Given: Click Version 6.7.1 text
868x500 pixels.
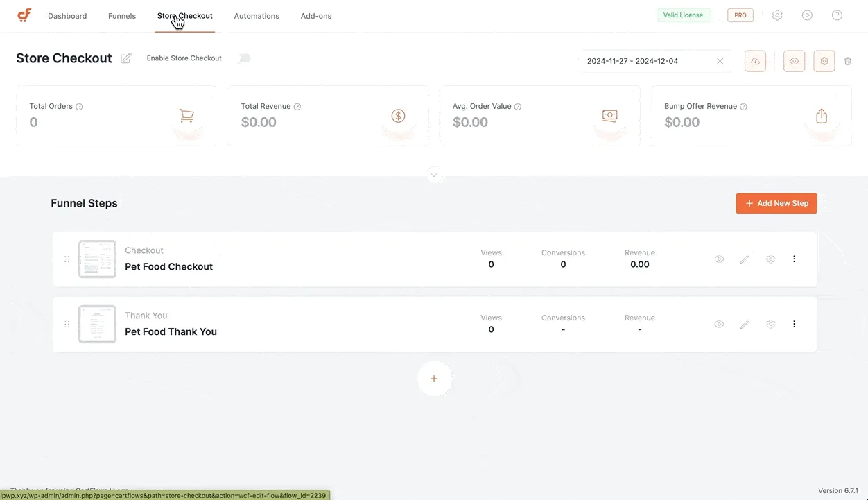Looking at the screenshot, I should (x=838, y=490).
